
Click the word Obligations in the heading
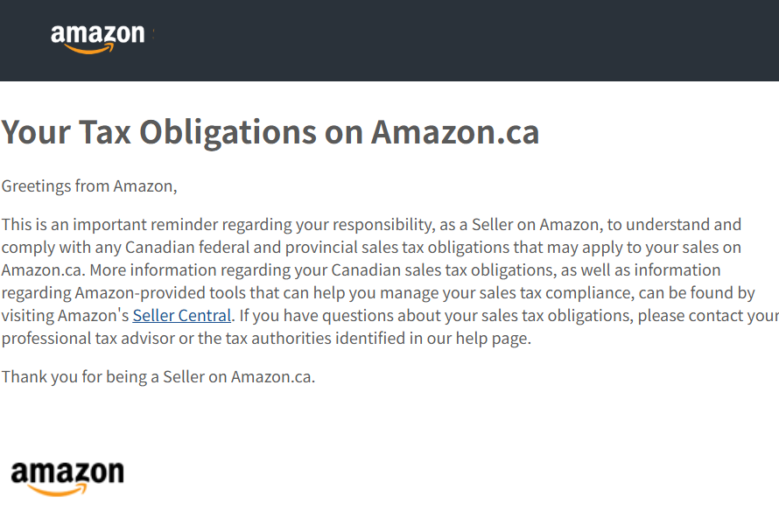click(228, 133)
